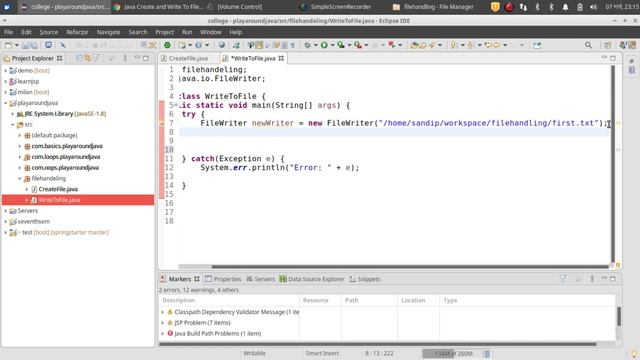Open the Coverage dropdown arrow
The width and height of the screenshot is (640, 360).
click(349, 45)
